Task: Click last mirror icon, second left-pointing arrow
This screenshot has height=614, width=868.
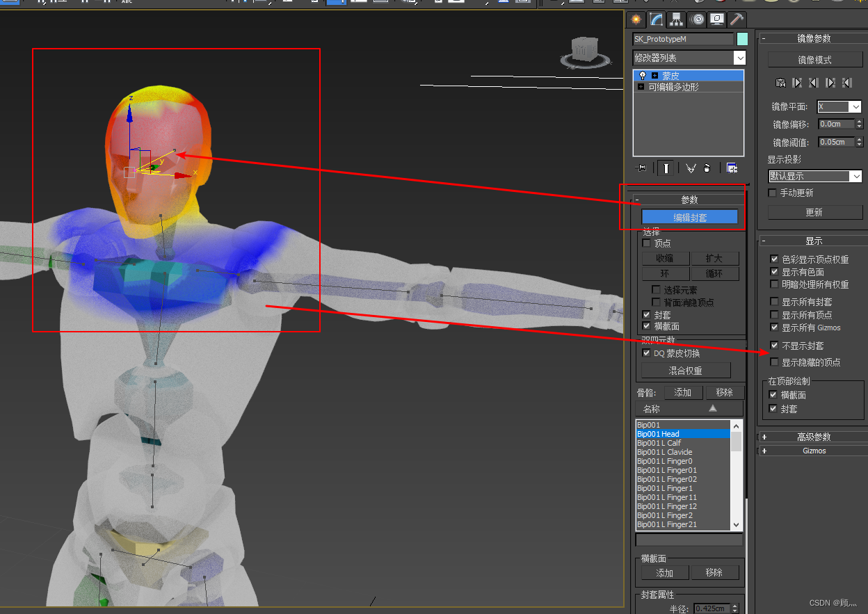Action: click(846, 83)
